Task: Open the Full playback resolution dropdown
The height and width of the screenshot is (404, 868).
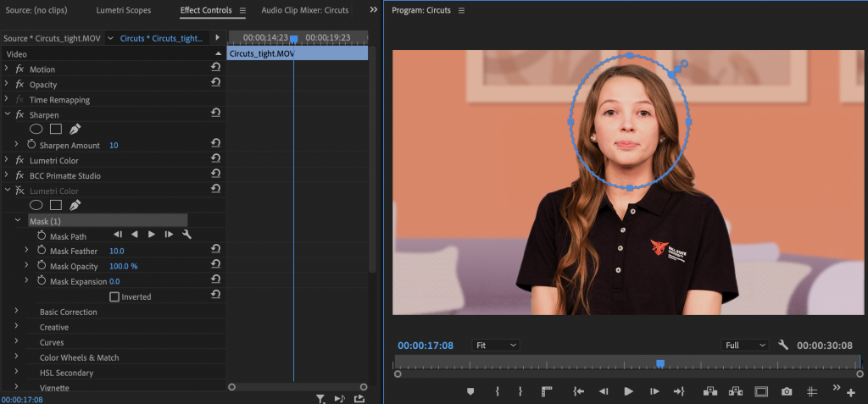Action: (745, 346)
